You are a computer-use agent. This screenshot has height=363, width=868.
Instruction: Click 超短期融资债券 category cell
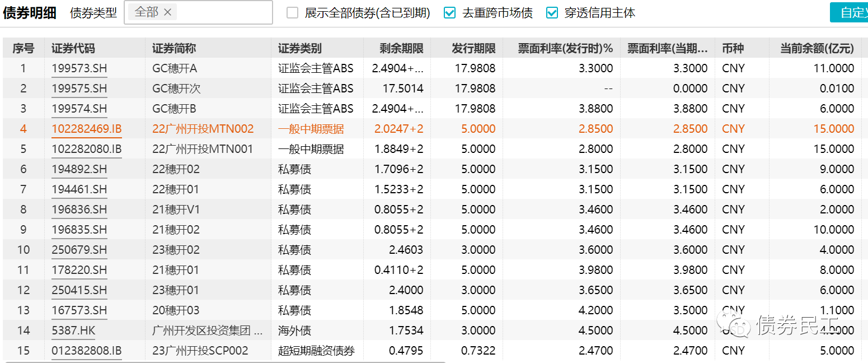pyautogui.click(x=316, y=351)
